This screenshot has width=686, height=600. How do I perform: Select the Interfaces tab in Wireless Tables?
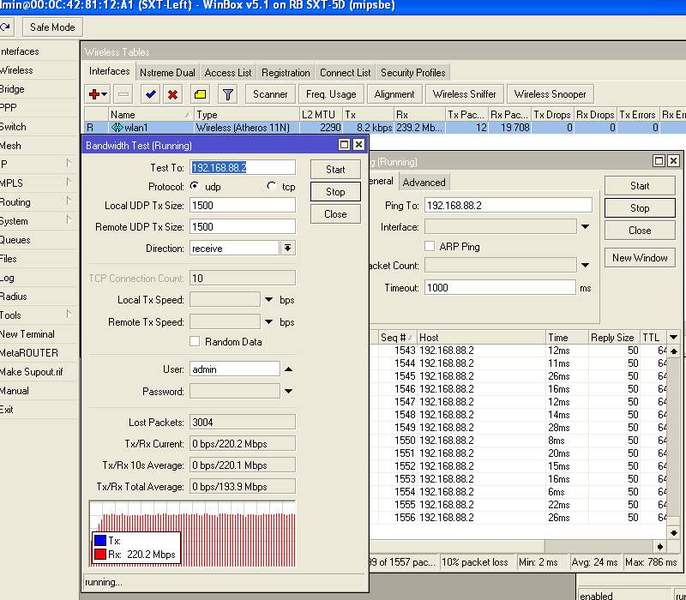click(109, 71)
